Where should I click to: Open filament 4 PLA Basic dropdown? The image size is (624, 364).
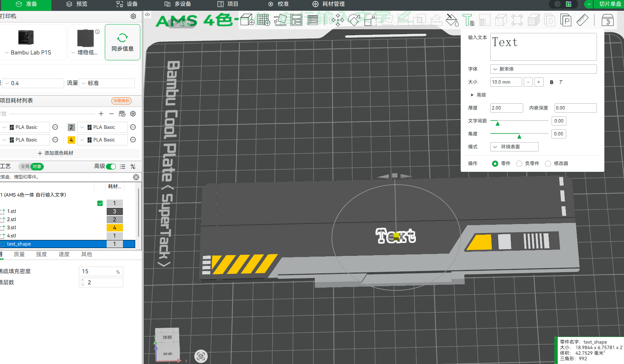coord(103,140)
